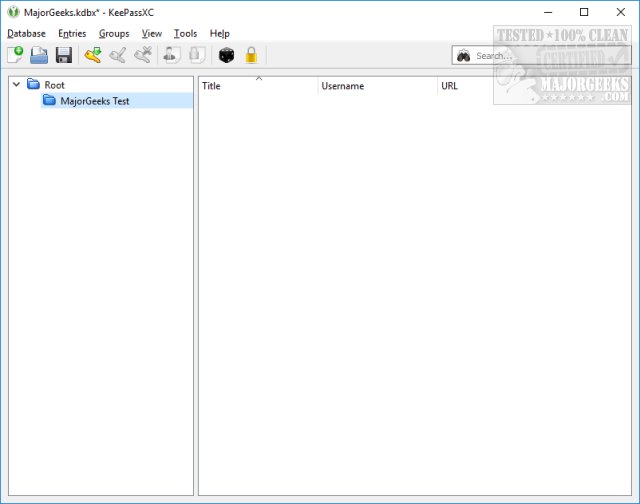The width and height of the screenshot is (640, 504).
Task: Click the New Database toolbar icon
Action: coord(15,56)
